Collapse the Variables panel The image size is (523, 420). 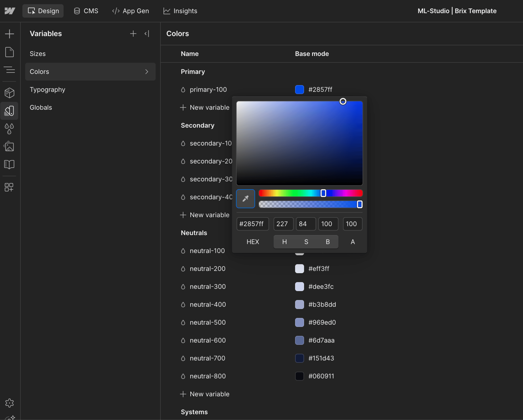tap(147, 33)
